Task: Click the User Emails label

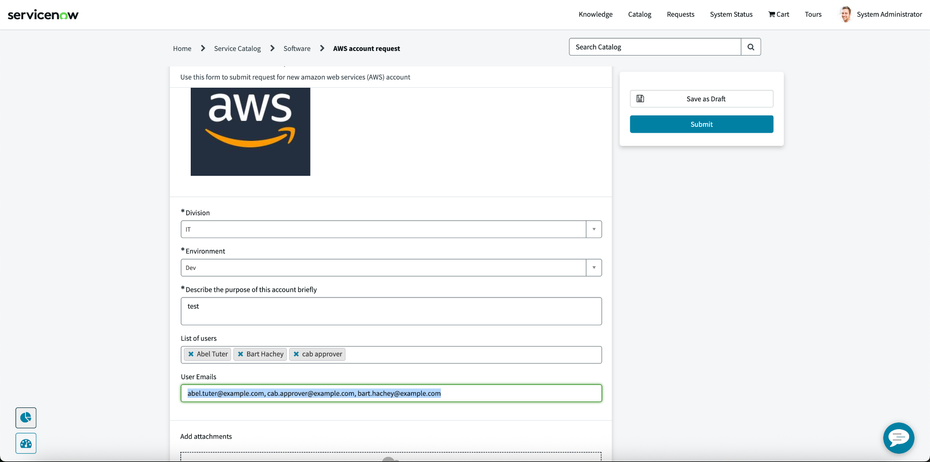Action: pos(199,377)
